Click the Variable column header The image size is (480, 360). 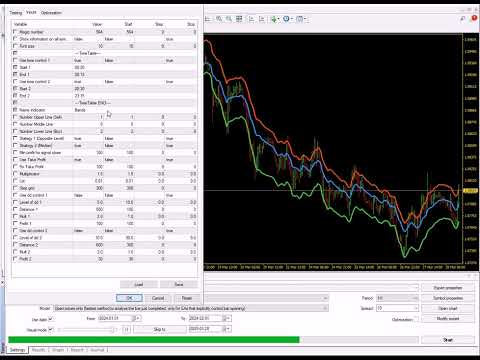click(42, 24)
